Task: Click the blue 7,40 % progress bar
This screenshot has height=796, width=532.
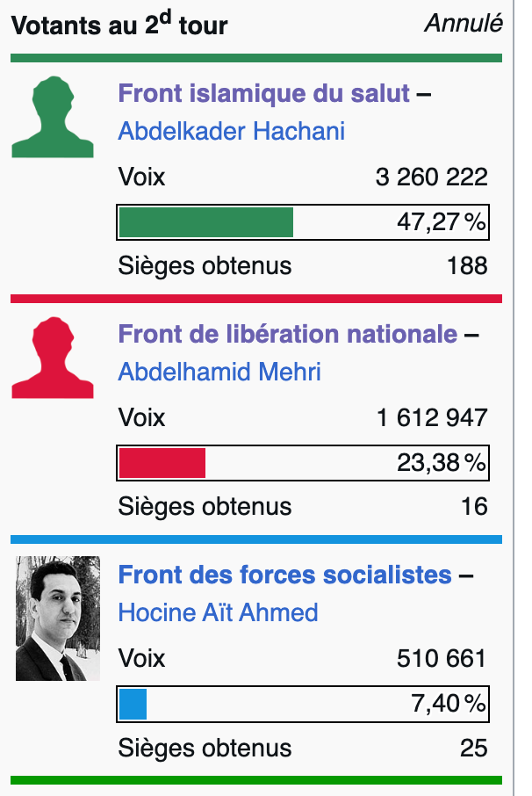Action: point(303,704)
